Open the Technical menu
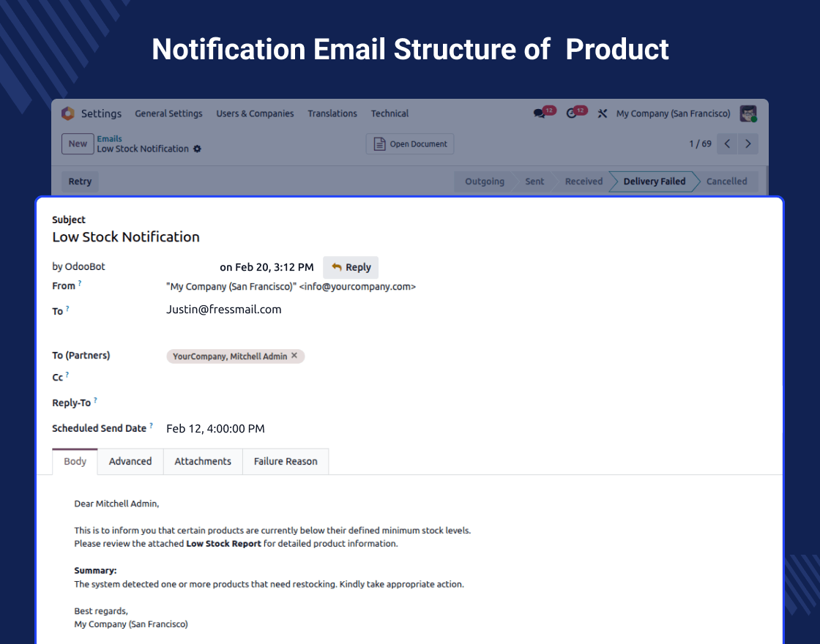Viewport: 820px width, 644px height. coord(389,113)
